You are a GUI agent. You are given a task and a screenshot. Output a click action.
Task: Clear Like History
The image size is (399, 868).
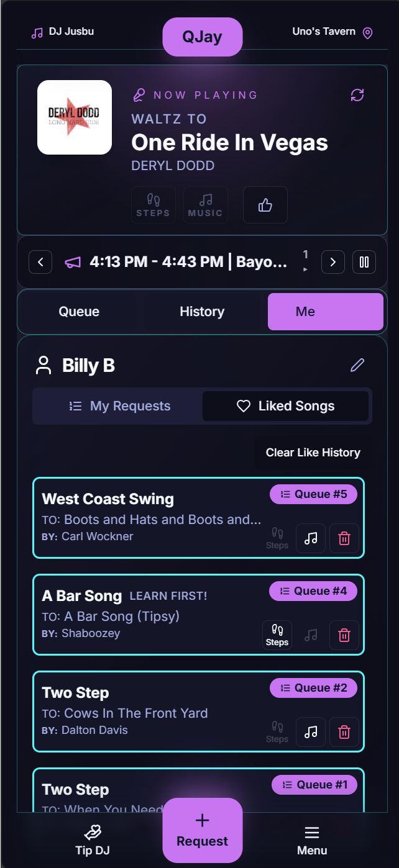(313, 452)
